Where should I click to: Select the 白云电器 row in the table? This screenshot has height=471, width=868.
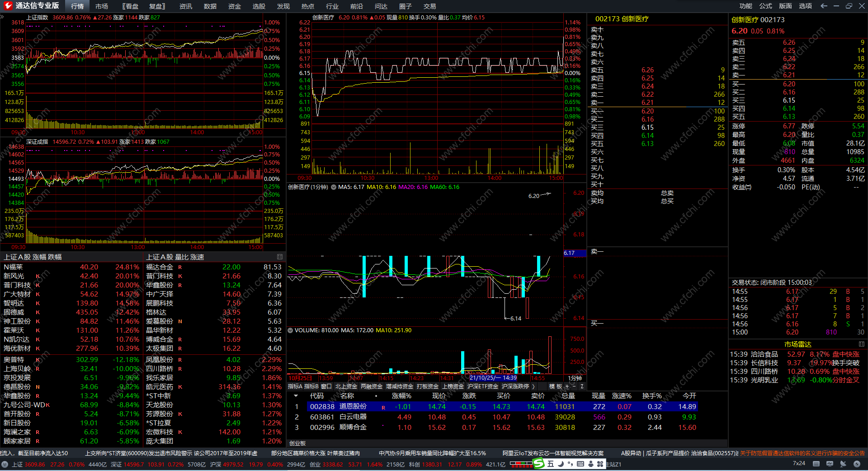[493, 417]
